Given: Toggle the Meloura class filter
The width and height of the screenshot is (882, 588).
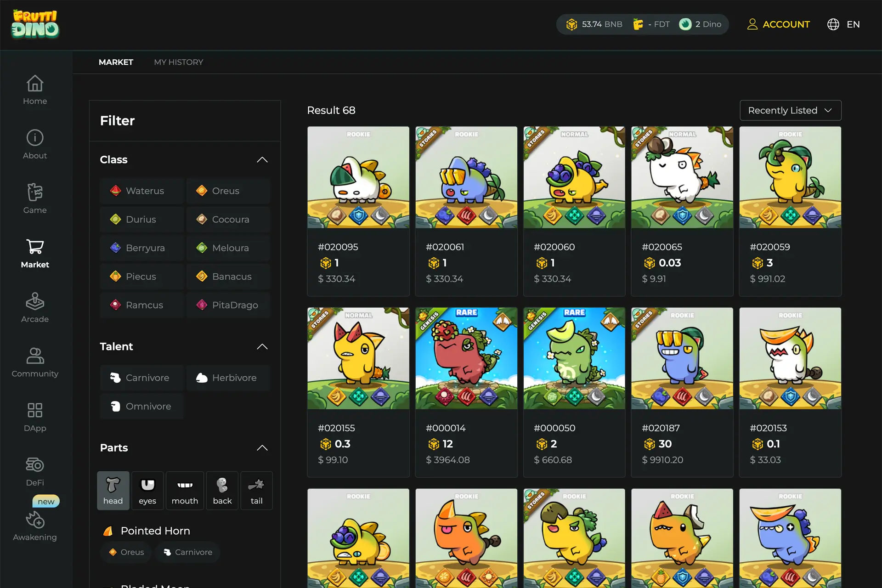Looking at the screenshot, I should [x=228, y=248].
